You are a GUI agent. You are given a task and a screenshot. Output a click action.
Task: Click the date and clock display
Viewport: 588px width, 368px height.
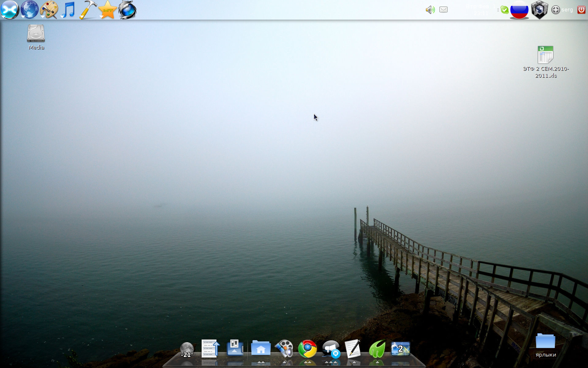pos(482,10)
